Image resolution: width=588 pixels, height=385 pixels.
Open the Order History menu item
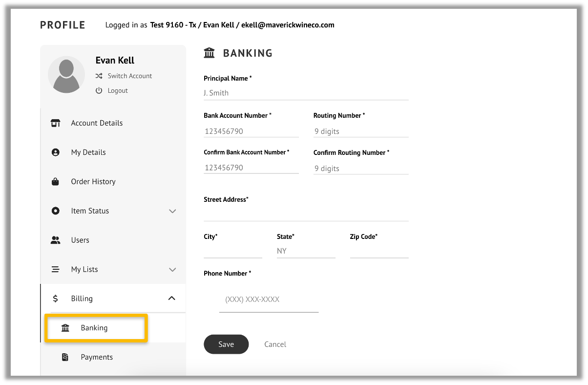pyautogui.click(x=93, y=182)
